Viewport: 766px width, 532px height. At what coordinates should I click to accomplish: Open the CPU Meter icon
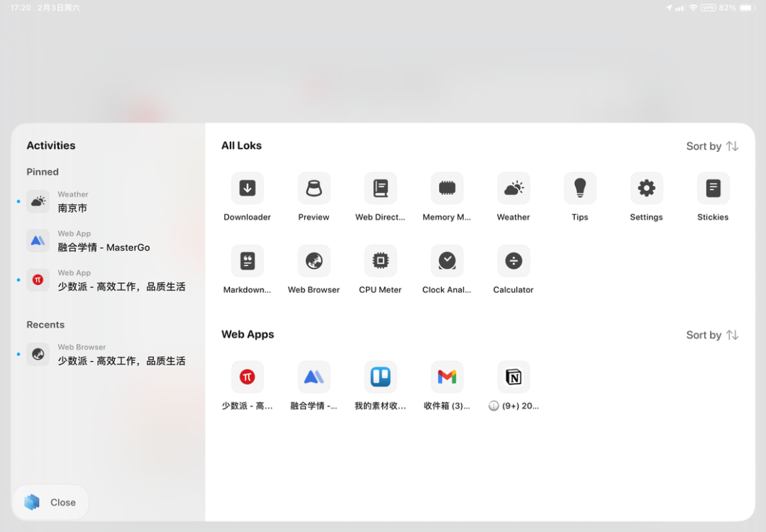point(380,261)
